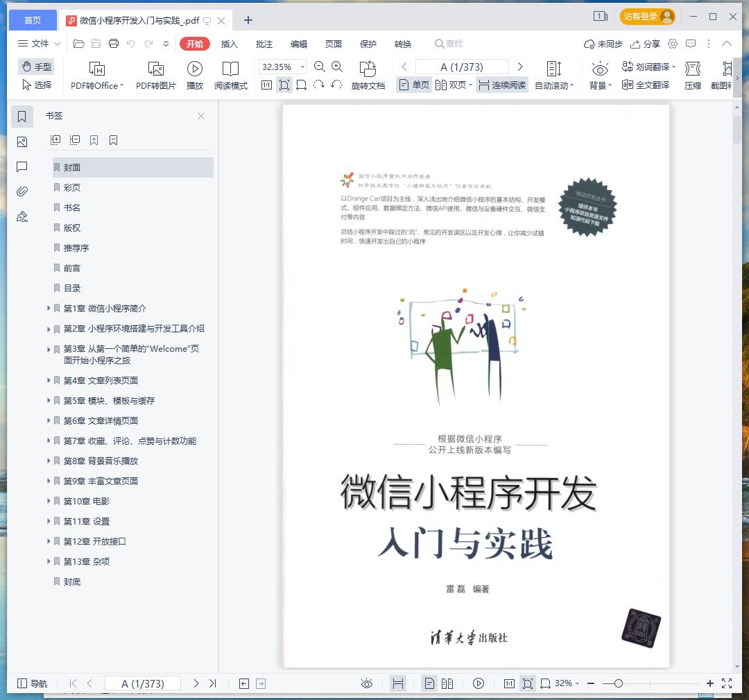Screen dimensions: 749x700
Task: Enter 阅读模式 reading mode
Action: 231,76
